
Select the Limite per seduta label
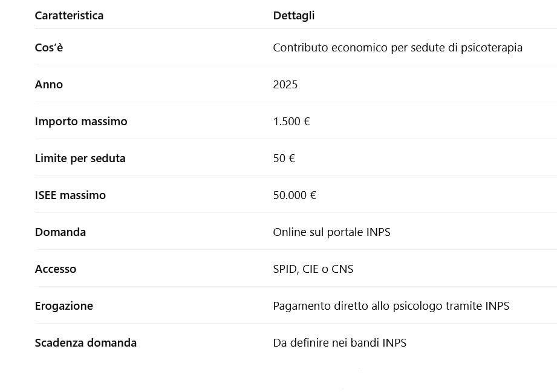pos(80,158)
